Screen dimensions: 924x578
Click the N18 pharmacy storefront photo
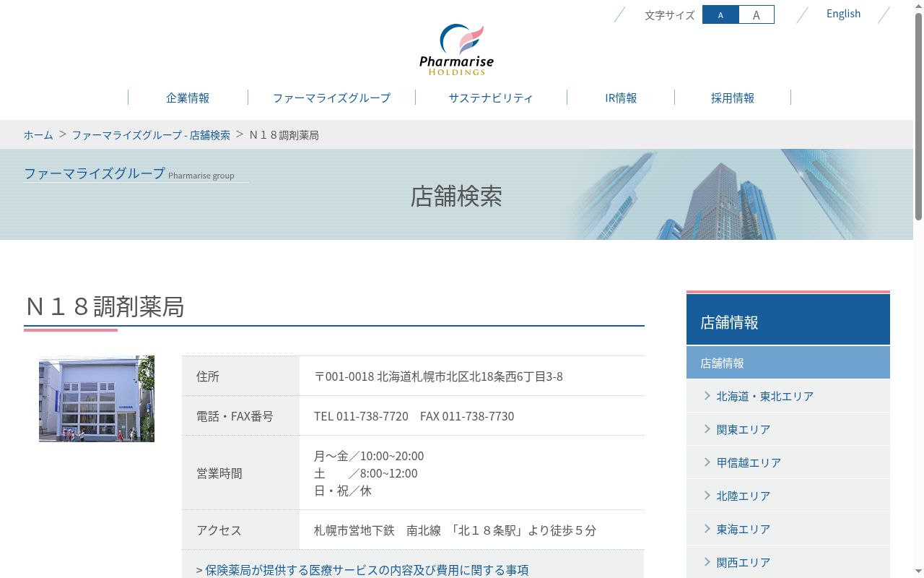click(97, 399)
